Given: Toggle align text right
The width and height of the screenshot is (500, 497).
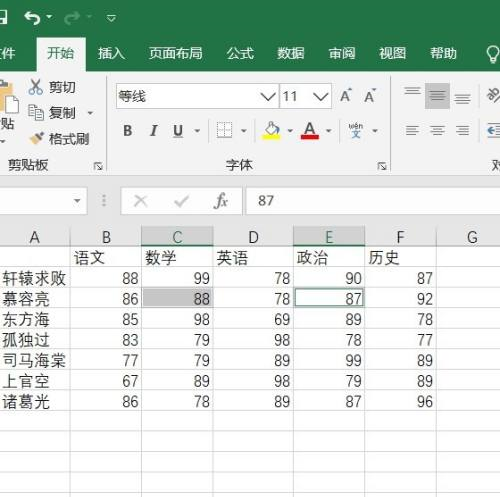Looking at the screenshot, I should pos(462,131).
